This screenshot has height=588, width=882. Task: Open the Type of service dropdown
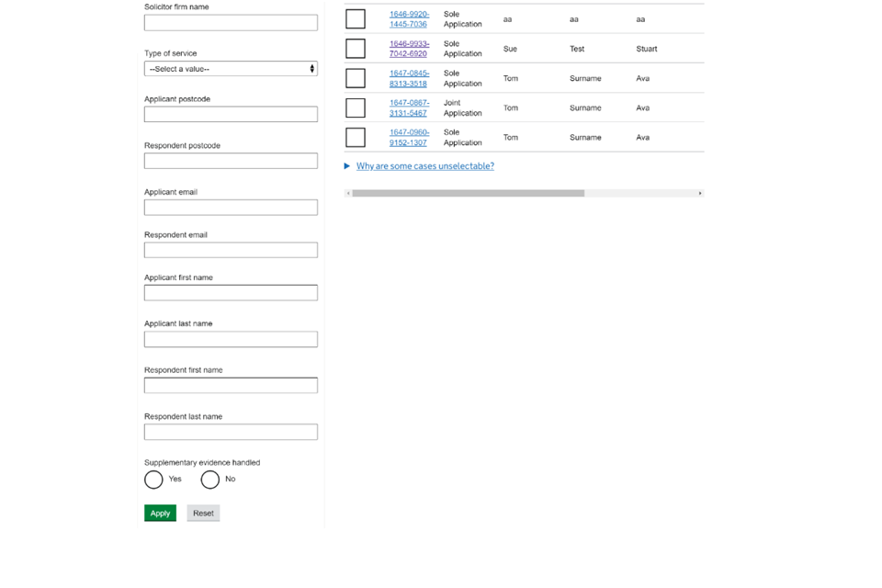231,69
